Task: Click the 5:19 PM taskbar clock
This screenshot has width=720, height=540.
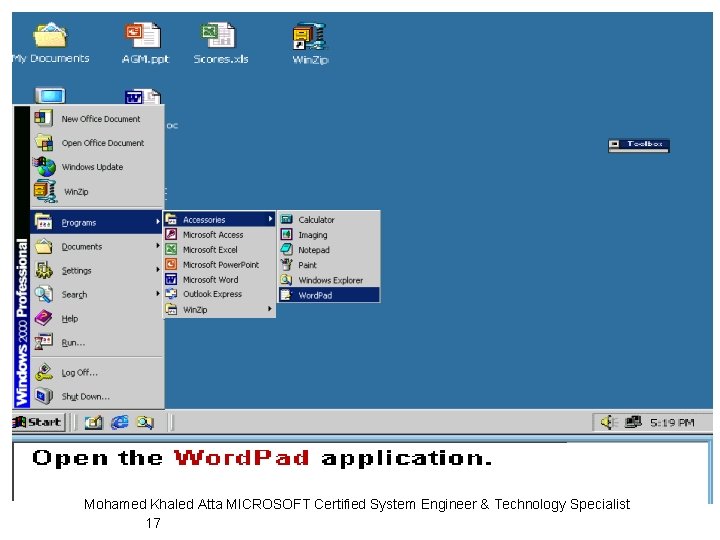Action: pyautogui.click(x=672, y=422)
